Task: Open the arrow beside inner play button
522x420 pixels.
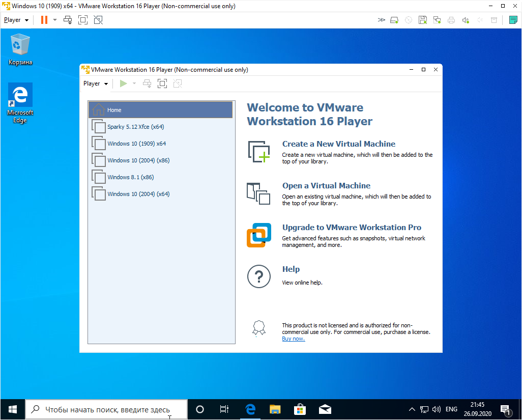Action: click(134, 83)
